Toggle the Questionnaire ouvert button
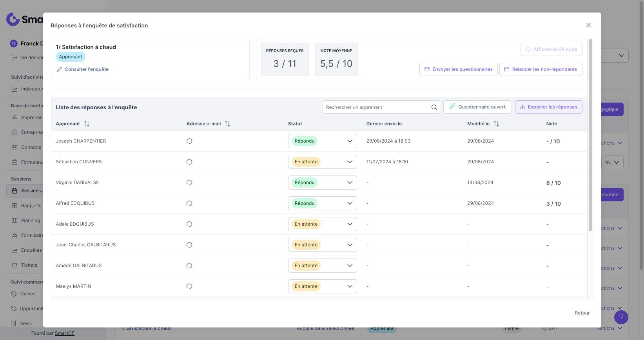644x340 pixels. tap(477, 107)
